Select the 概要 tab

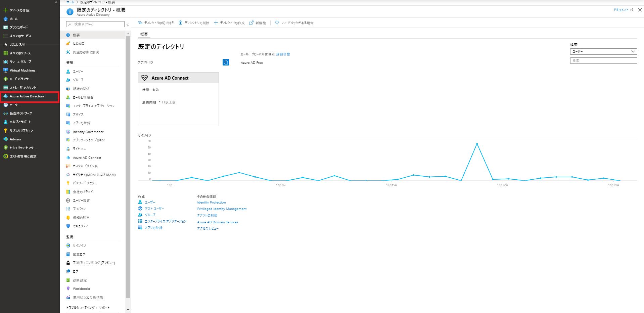[144, 34]
